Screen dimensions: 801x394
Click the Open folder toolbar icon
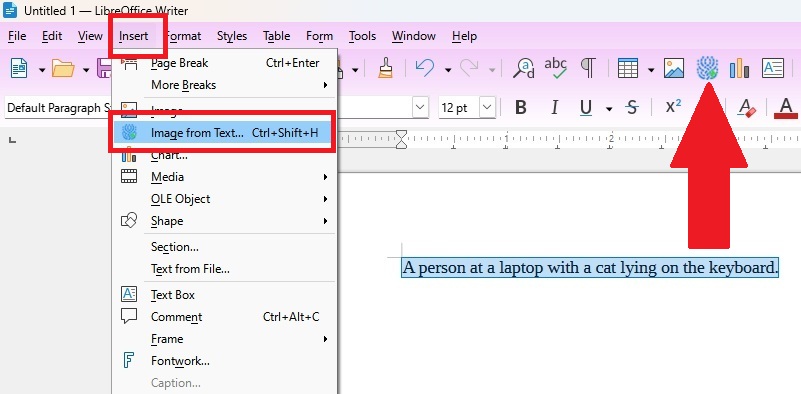64,68
